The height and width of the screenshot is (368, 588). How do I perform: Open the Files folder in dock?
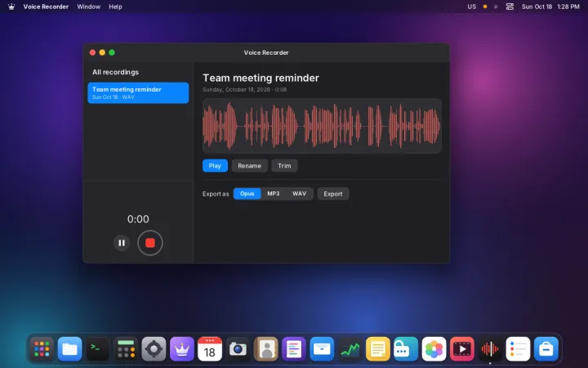[69, 349]
